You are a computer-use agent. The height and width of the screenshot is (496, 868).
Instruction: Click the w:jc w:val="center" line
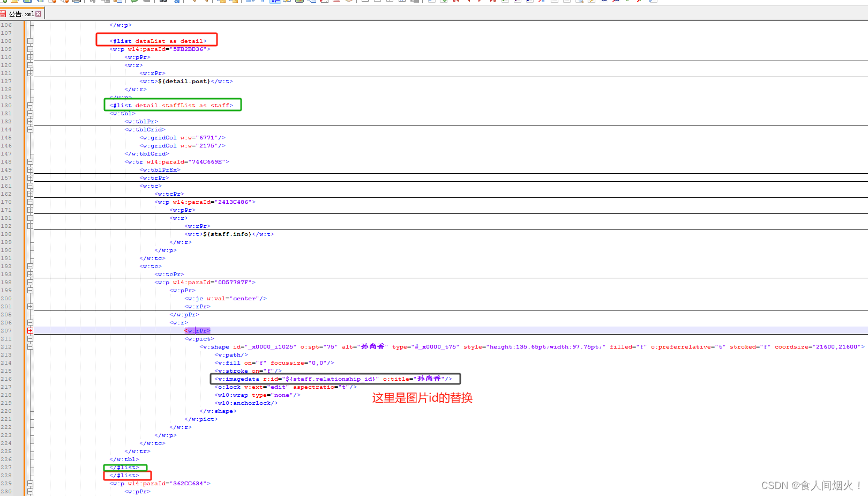click(226, 299)
